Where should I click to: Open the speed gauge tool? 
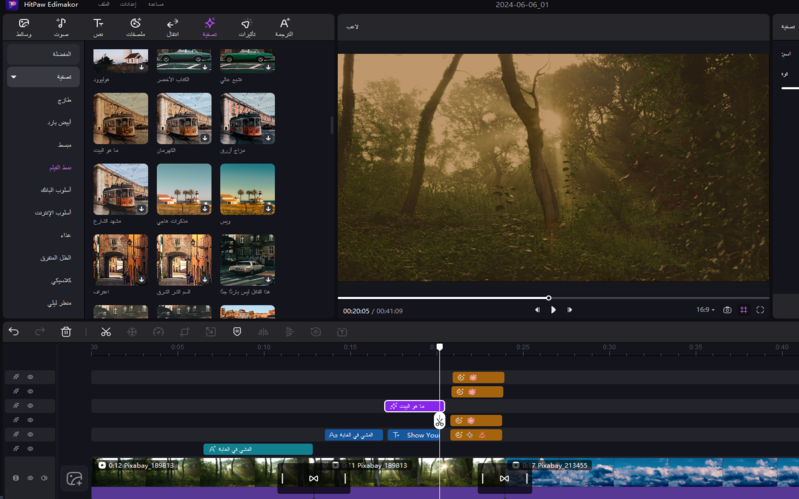pyautogui.click(x=158, y=332)
